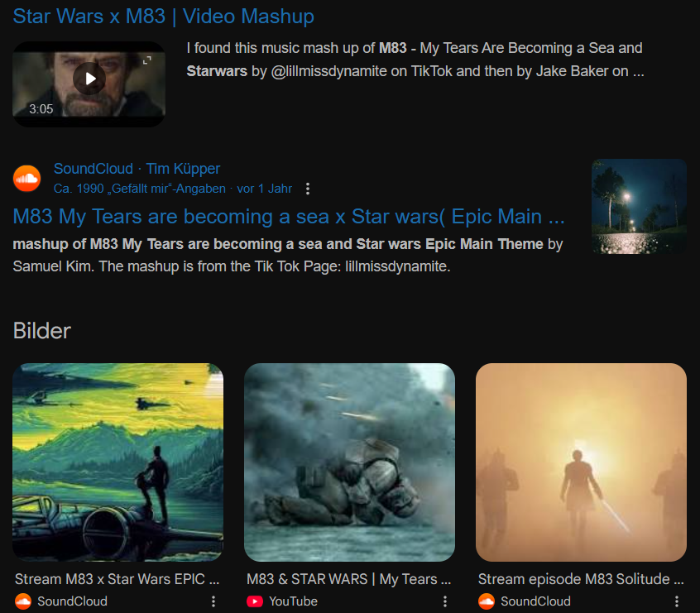
Task: Click SoundCloud icon under Stream episode M83 Solitude
Action: [x=487, y=601]
